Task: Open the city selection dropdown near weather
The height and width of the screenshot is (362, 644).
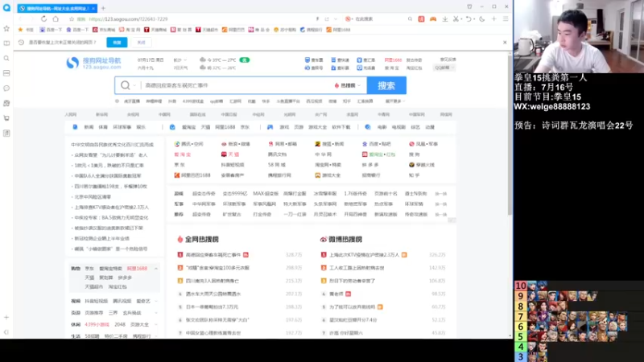Action: point(180,60)
